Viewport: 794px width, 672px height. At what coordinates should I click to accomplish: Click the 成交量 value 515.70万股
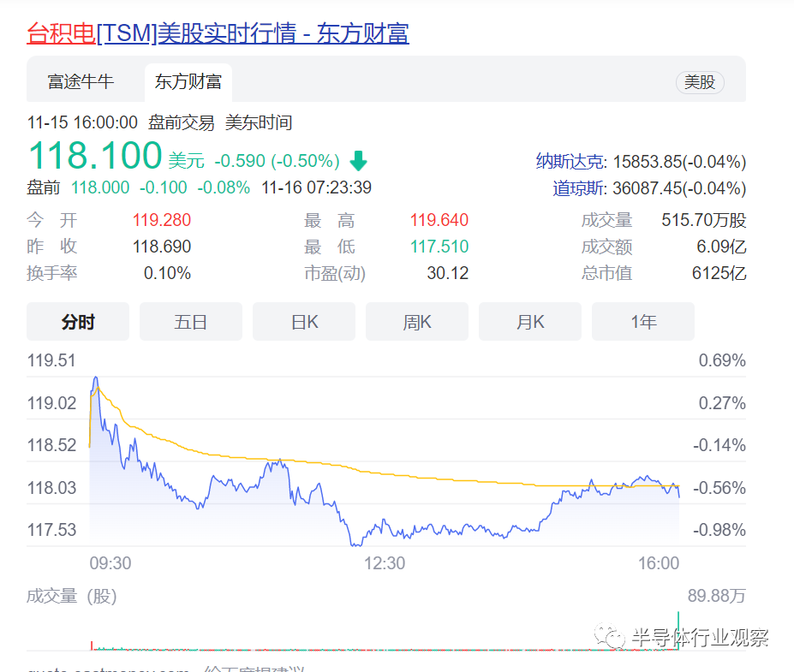click(704, 220)
